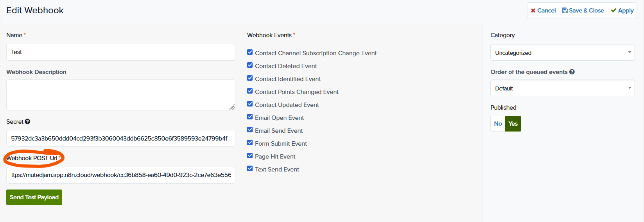Image resolution: width=644 pixels, height=222 pixels.
Task: Focus the Webhook POST Url field
Action: (120, 175)
